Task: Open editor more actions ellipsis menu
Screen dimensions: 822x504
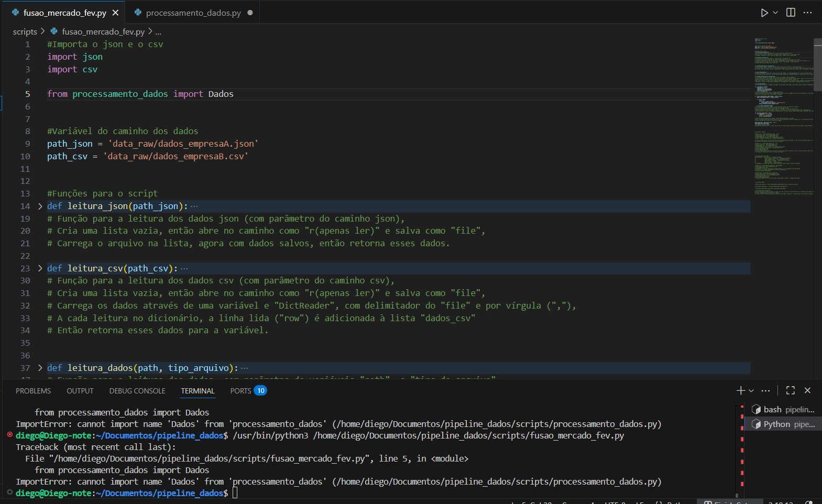Action: click(x=807, y=13)
